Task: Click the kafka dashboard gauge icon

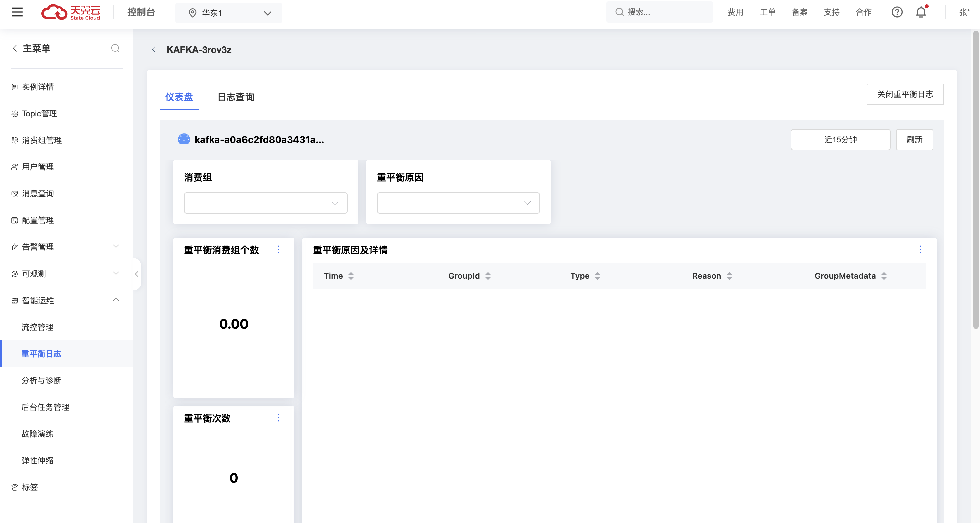Action: pos(184,139)
